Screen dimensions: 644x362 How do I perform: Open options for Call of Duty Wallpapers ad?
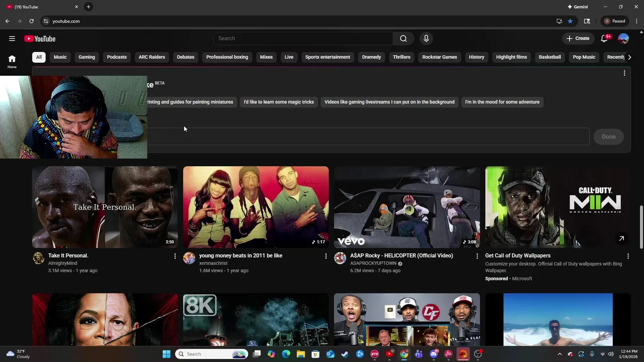tap(628, 256)
